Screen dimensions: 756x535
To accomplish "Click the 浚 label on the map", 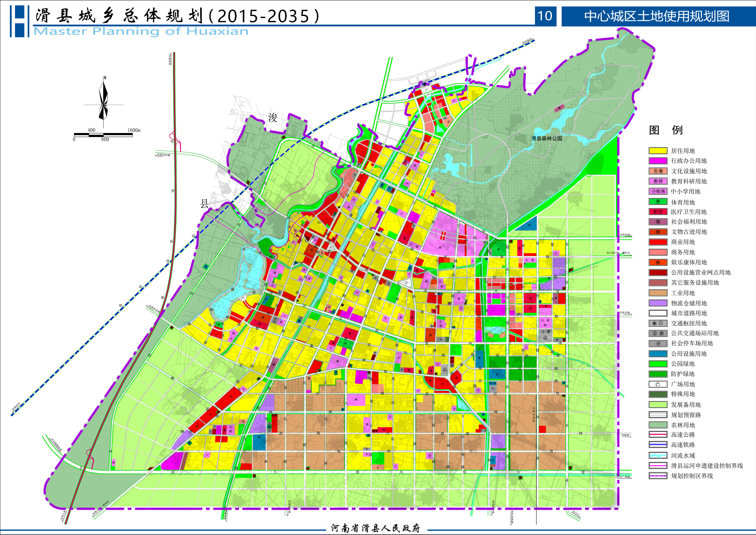I will [x=273, y=118].
